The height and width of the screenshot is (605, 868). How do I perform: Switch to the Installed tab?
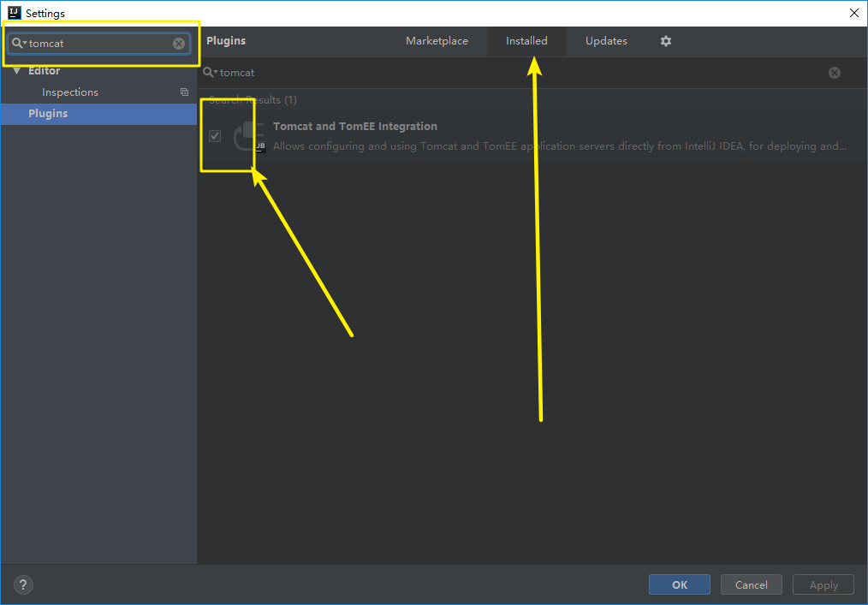[x=526, y=41]
